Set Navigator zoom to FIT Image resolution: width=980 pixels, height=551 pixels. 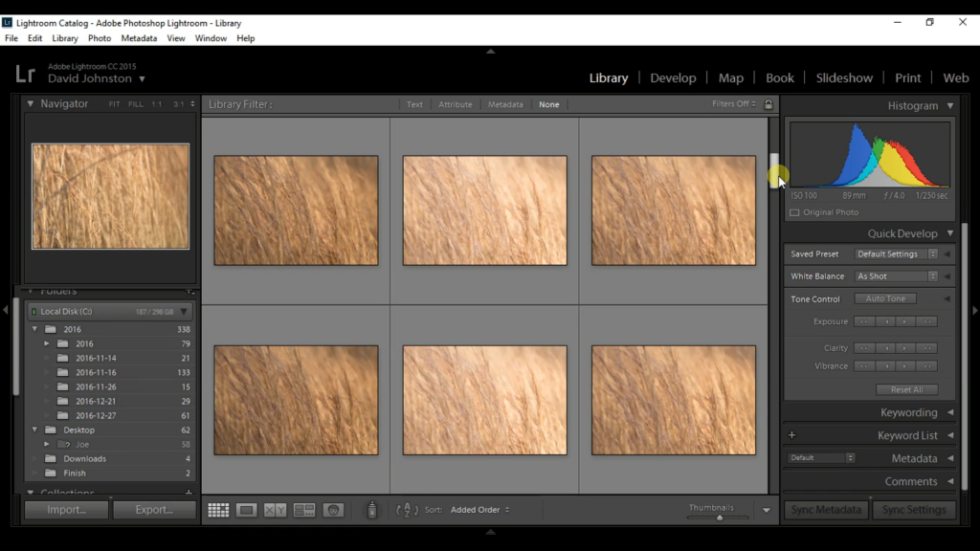pyautogui.click(x=115, y=104)
